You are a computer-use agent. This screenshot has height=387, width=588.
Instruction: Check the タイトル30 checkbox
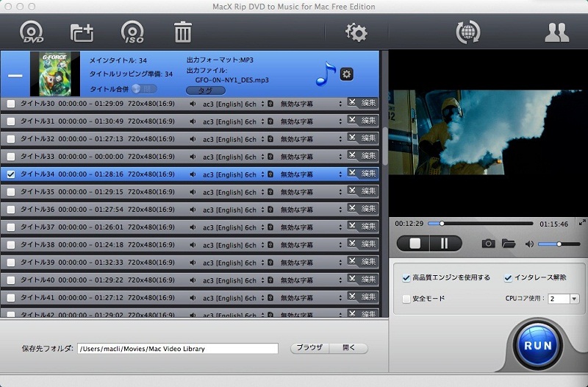coord(11,104)
